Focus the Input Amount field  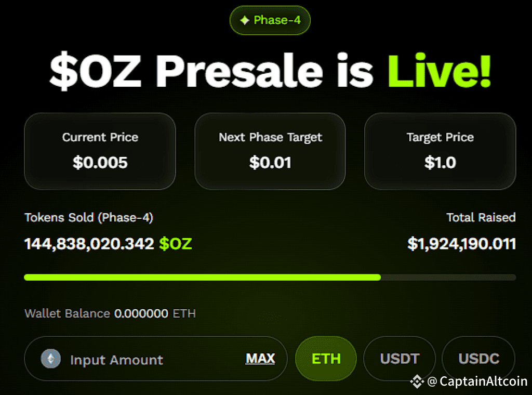coord(156,358)
